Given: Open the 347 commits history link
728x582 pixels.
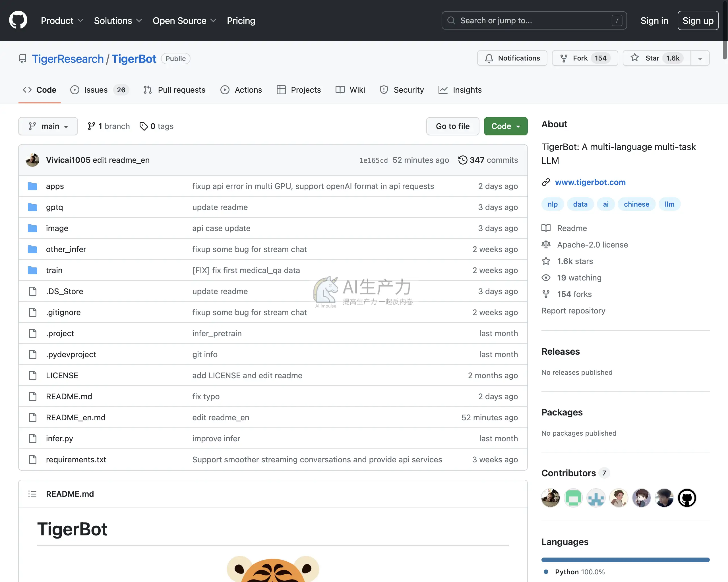Looking at the screenshot, I should click(x=488, y=160).
